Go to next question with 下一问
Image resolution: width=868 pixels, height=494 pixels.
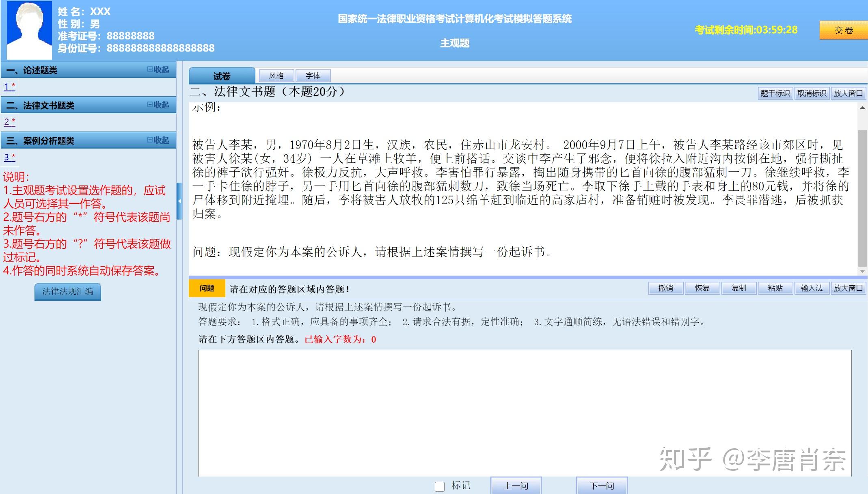click(602, 486)
